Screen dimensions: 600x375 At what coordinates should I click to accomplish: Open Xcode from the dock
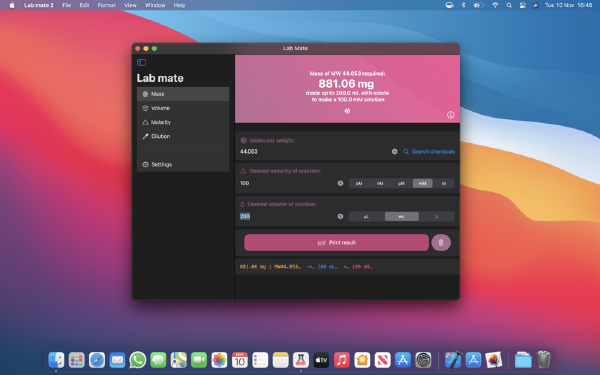point(453,360)
